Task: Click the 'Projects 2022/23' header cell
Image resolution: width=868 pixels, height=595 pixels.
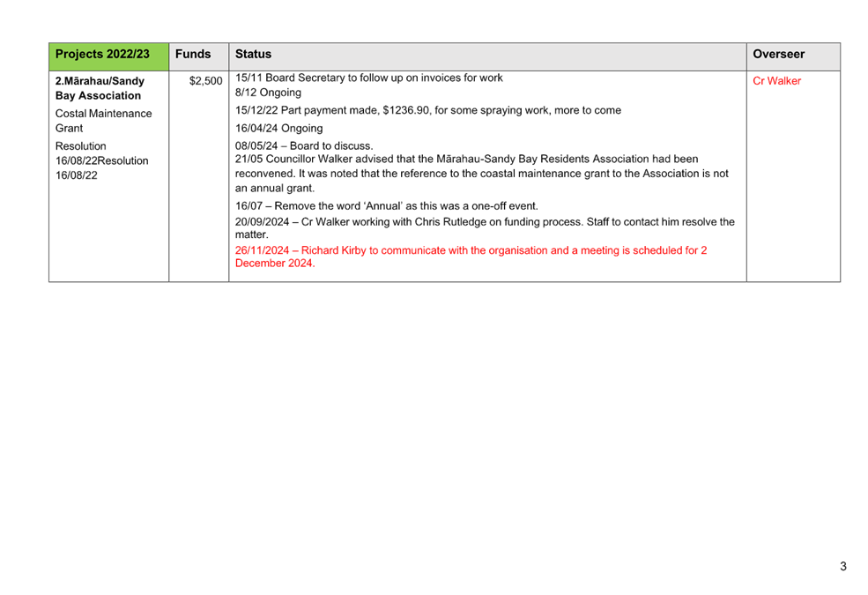Action: [108, 56]
